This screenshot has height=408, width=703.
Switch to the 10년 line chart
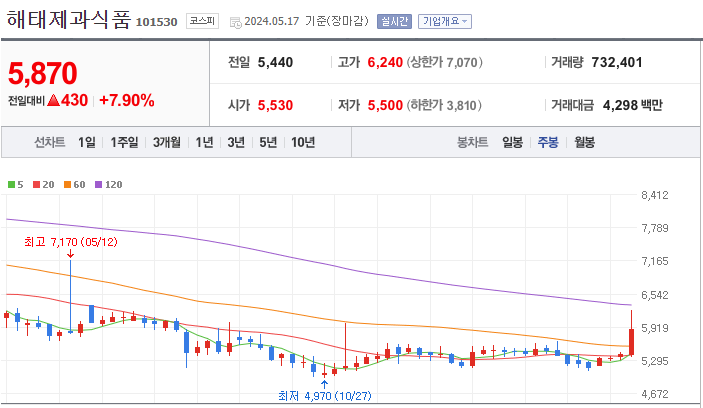pyautogui.click(x=303, y=142)
